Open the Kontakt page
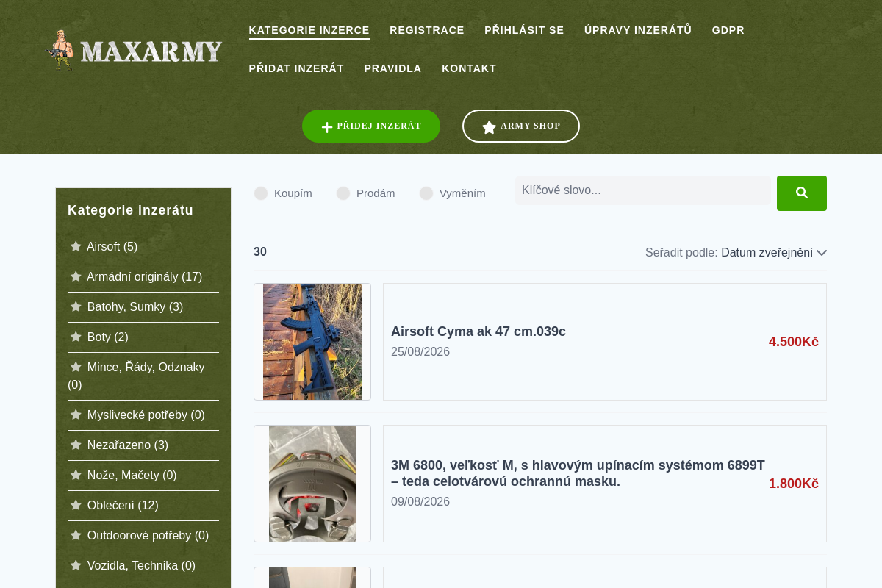882x588 pixels. (469, 68)
